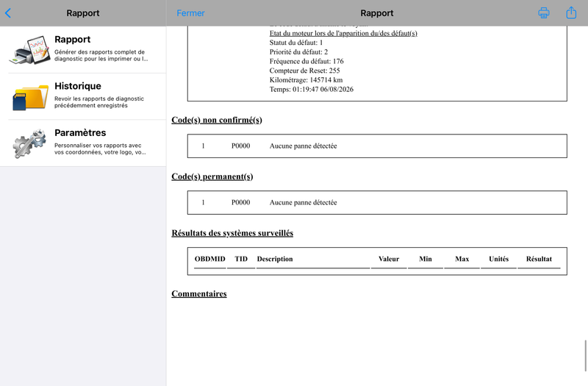Viewport: 588px width, 386px height.
Task: Open the Rapport menu entry
Action: click(x=83, y=50)
